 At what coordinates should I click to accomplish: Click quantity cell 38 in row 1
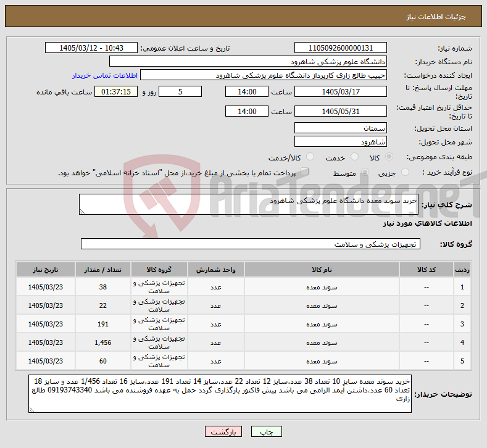point(103,287)
